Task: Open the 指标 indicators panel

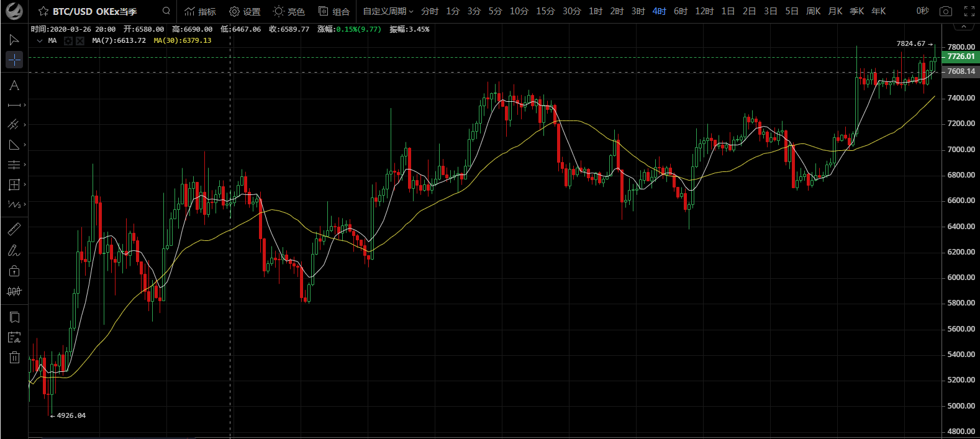Action: pyautogui.click(x=200, y=11)
